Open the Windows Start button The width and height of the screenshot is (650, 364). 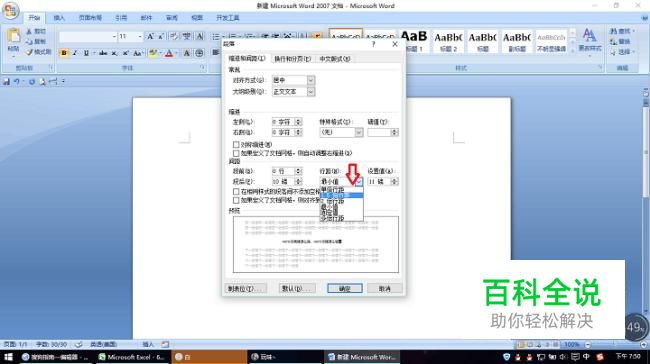(8, 357)
